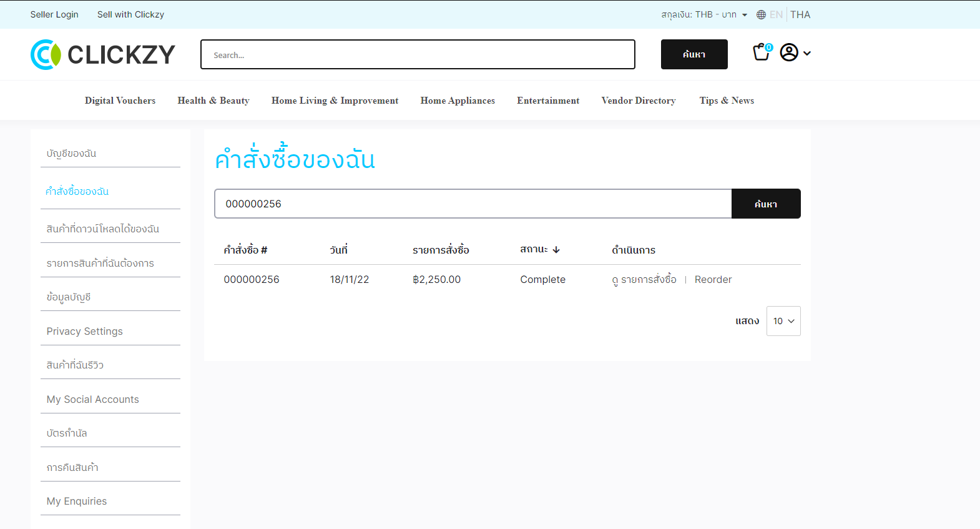The height and width of the screenshot is (529, 980).
Task: Open the user account icon
Action: 789,52
